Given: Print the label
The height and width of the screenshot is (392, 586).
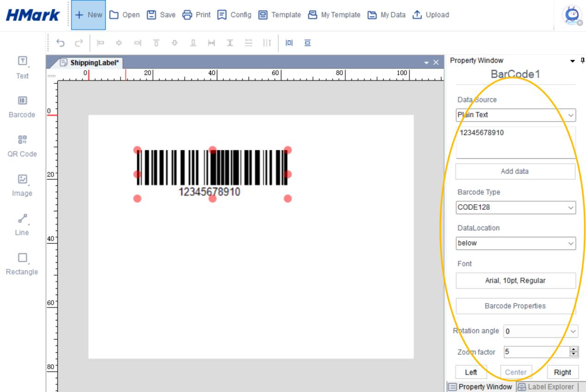Looking at the screenshot, I should pos(197,15).
